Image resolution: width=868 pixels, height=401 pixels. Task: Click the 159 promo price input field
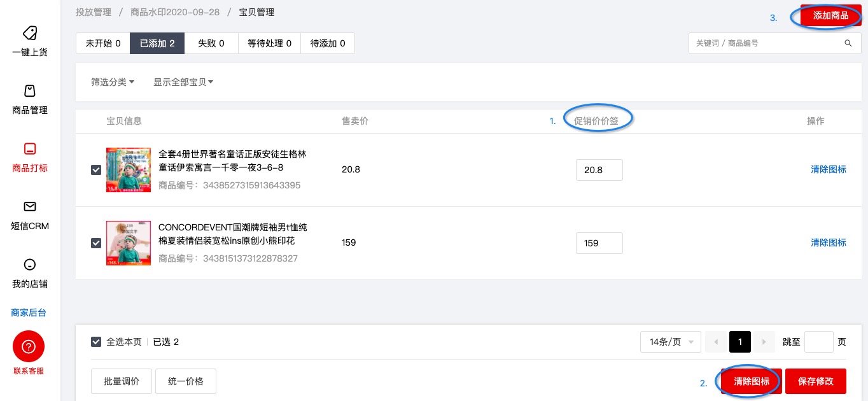(x=599, y=243)
